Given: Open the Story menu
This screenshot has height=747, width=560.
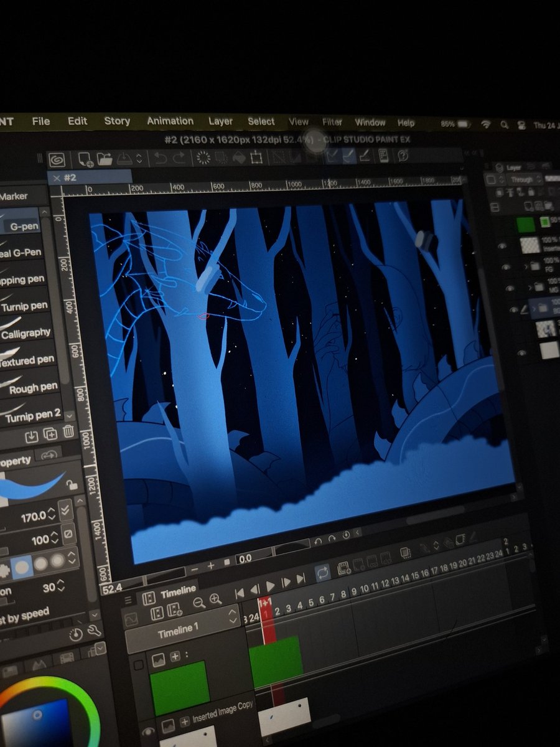Looking at the screenshot, I should click(x=117, y=121).
